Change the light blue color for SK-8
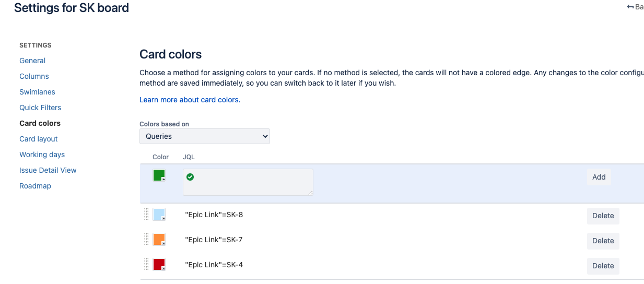 [x=159, y=214]
